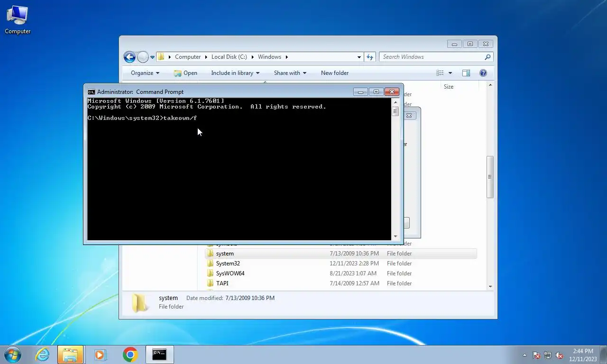The height and width of the screenshot is (364, 607).
Task: Click the Command Prompt title bar
Action: [x=221, y=92]
